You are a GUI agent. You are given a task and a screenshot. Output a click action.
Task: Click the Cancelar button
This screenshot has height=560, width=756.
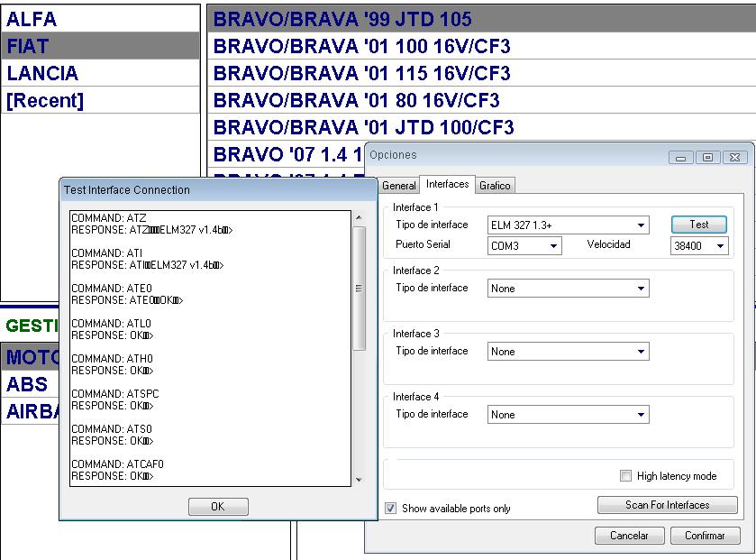click(x=629, y=536)
